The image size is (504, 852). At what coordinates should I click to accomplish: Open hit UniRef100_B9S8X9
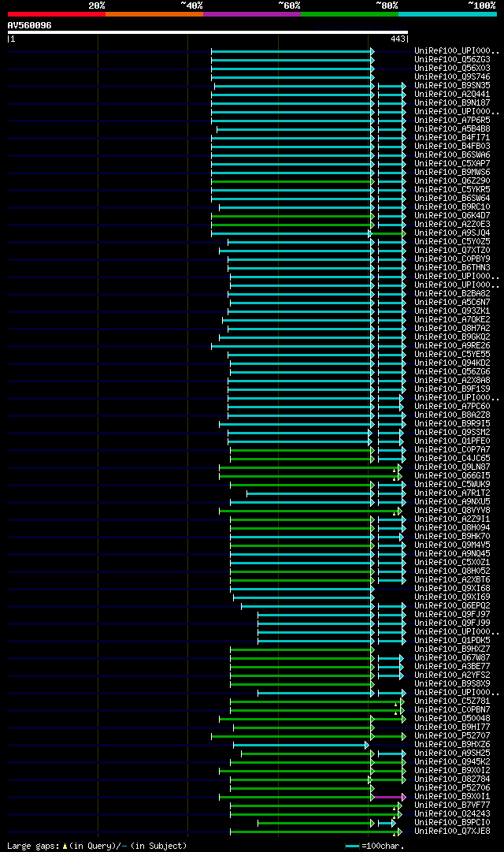coord(452,685)
